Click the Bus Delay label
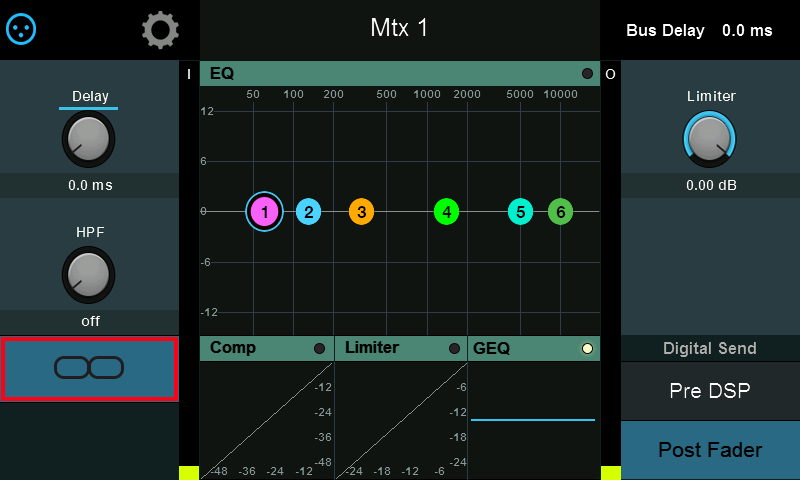The width and height of the screenshot is (800, 480). click(x=665, y=31)
